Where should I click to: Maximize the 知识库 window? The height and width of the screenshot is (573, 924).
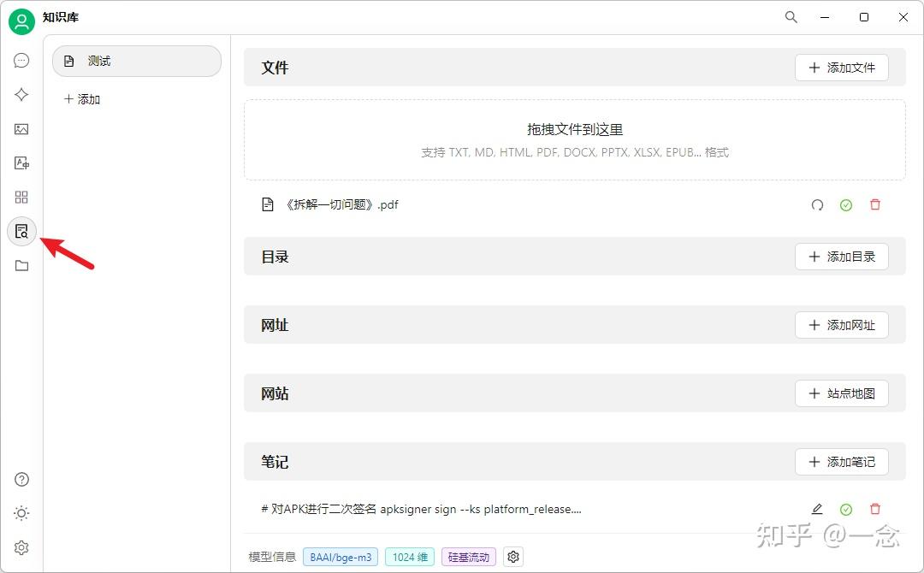pos(864,17)
